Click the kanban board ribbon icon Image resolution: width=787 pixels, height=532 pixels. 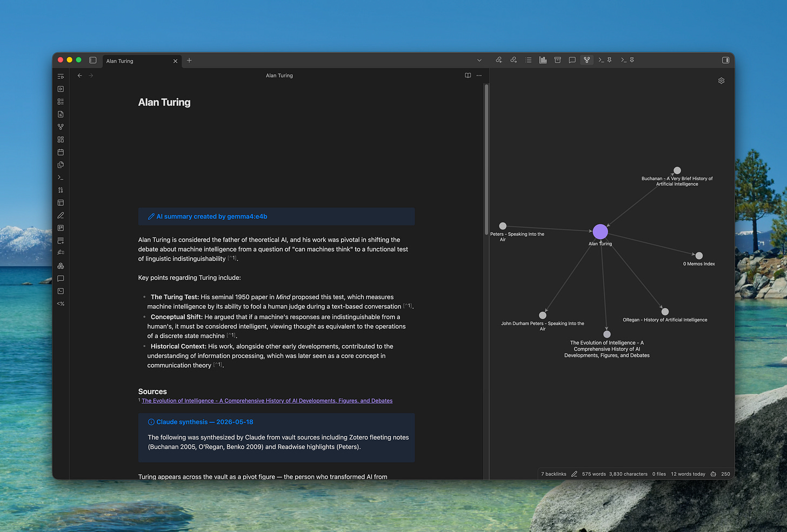pyautogui.click(x=61, y=228)
